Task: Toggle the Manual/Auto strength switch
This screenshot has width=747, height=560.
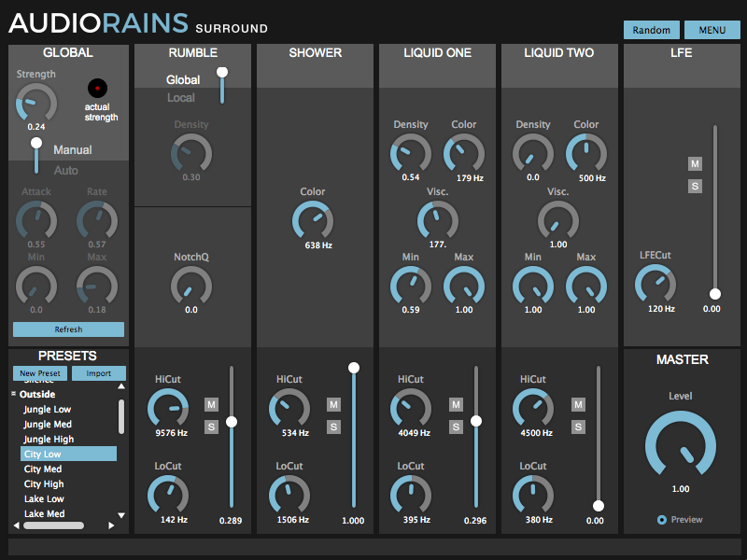Action: (x=36, y=156)
